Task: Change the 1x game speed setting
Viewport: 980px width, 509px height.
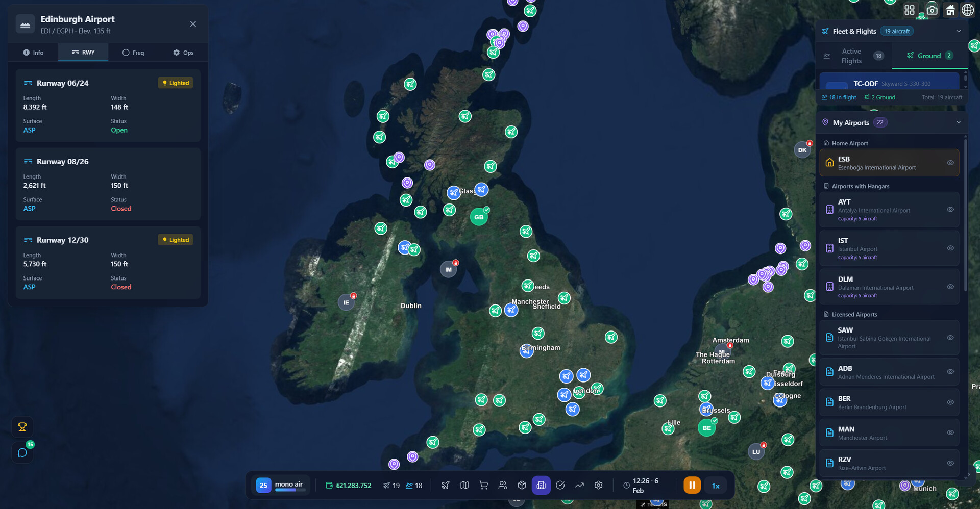Action: [x=716, y=486]
